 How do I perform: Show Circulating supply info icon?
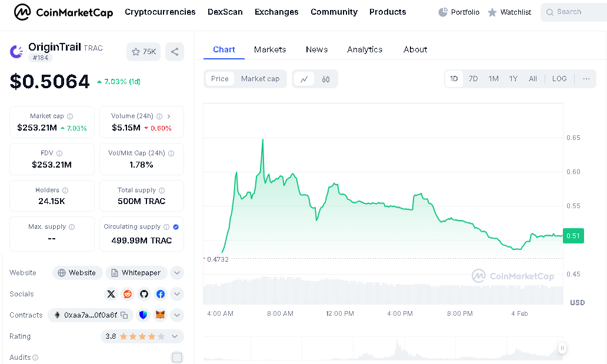(166, 227)
